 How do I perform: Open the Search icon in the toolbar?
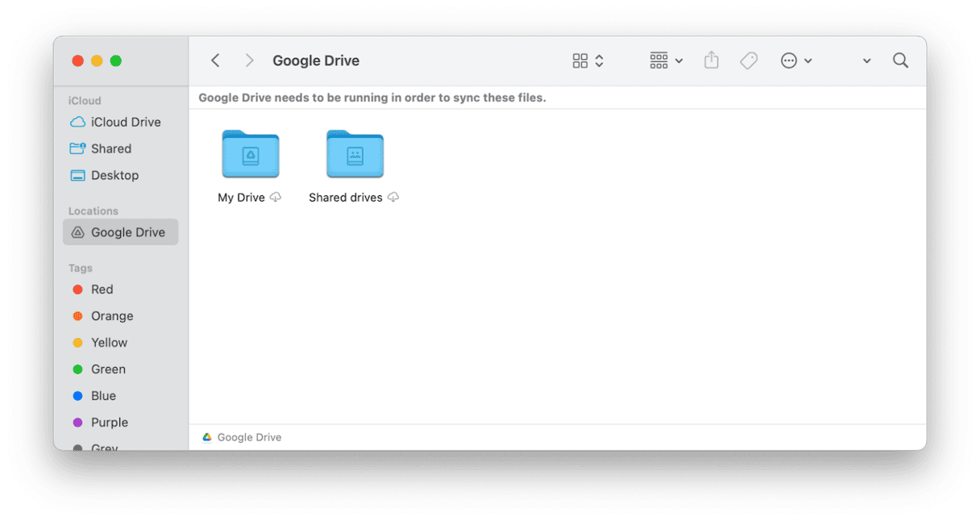[900, 60]
